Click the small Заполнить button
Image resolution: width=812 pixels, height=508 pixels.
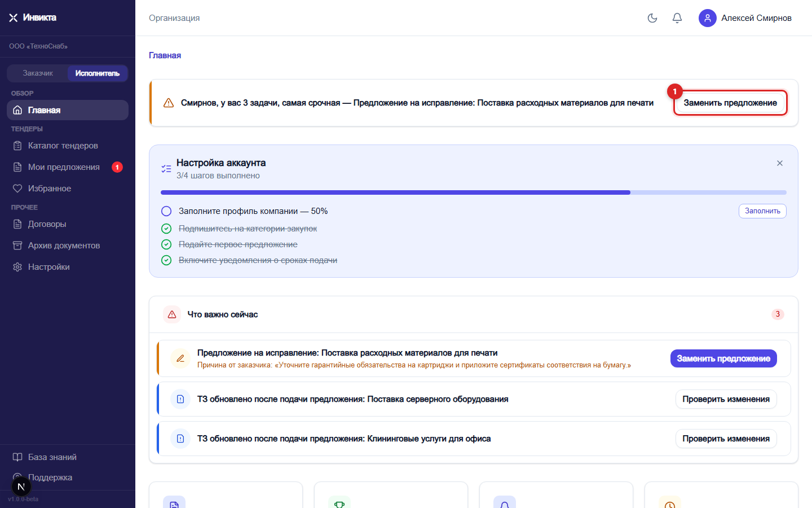coord(762,211)
